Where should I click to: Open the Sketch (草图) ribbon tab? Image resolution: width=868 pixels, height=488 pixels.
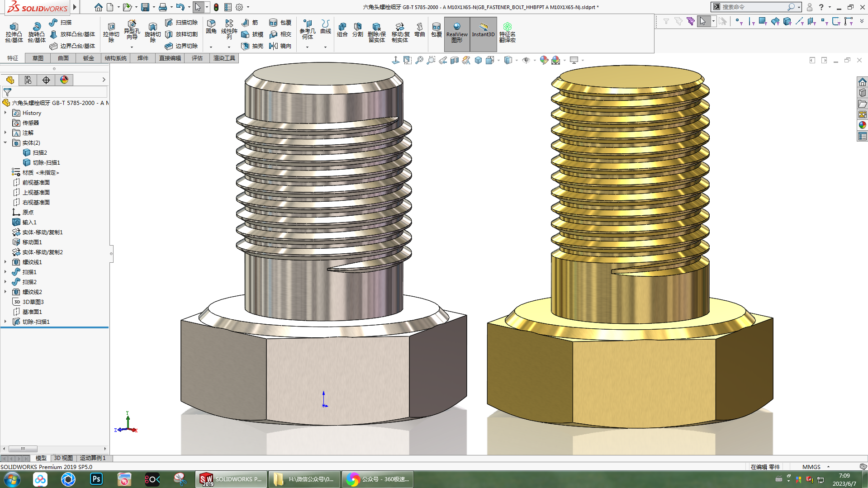point(38,58)
